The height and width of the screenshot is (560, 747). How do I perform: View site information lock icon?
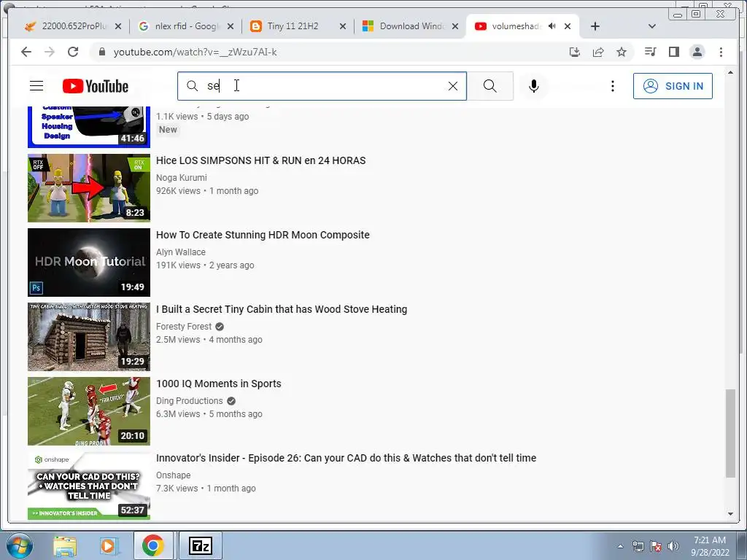[x=101, y=52]
